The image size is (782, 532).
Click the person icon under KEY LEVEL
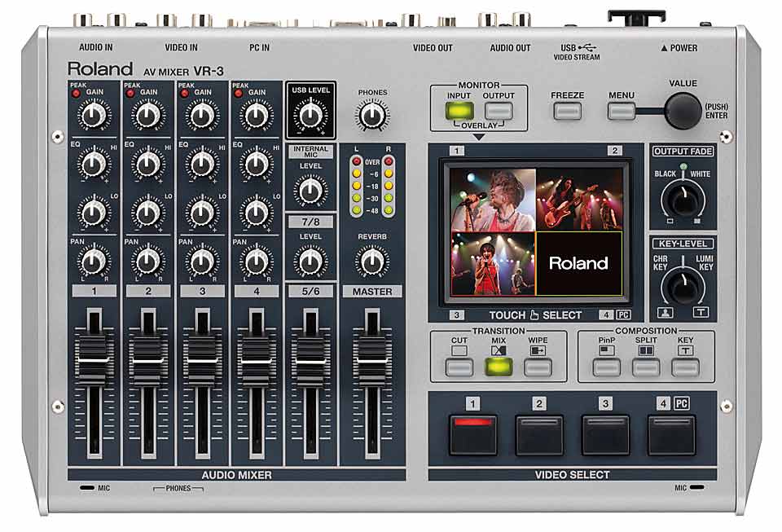(x=665, y=313)
